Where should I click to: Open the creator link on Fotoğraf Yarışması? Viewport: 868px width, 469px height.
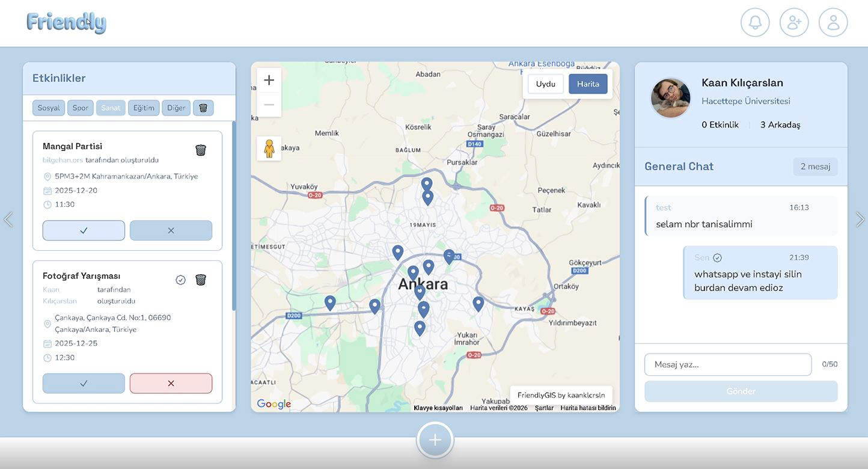[60, 295]
